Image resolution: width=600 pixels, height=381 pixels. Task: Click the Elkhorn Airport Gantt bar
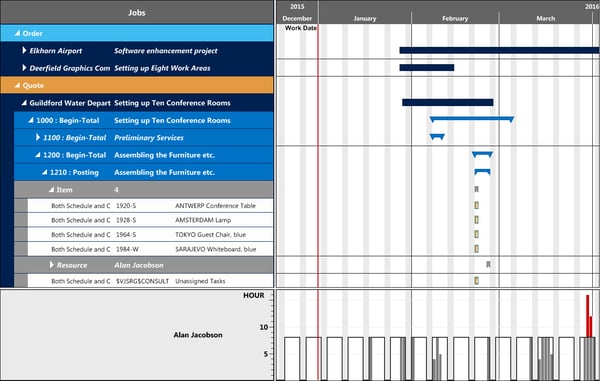(499, 50)
